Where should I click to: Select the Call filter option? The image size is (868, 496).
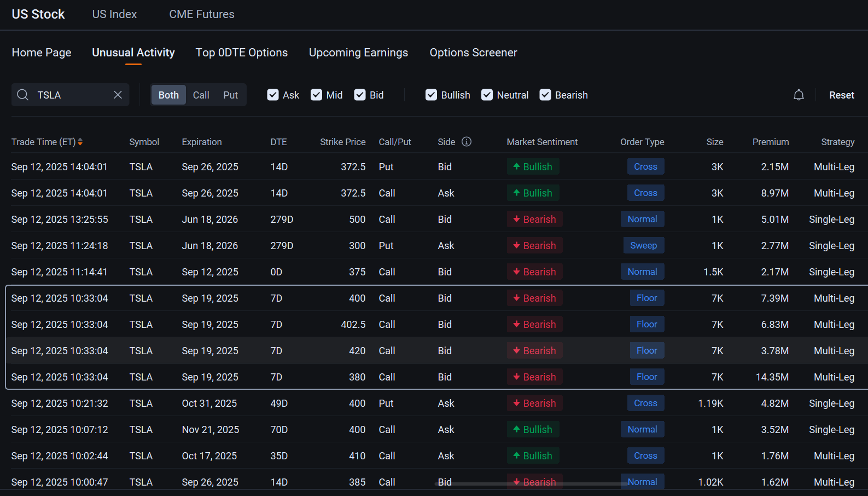(201, 95)
